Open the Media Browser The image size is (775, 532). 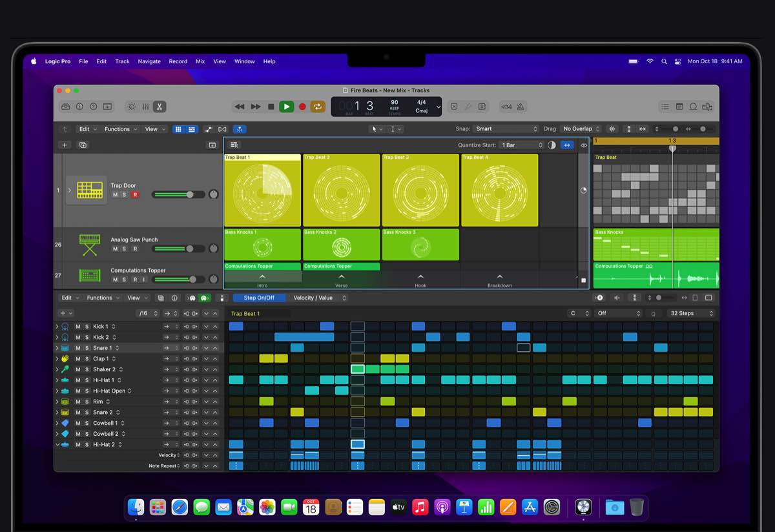point(708,107)
